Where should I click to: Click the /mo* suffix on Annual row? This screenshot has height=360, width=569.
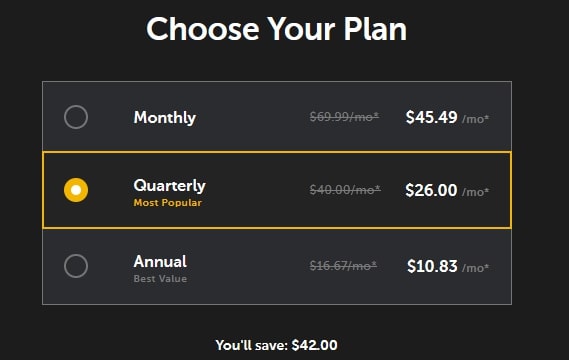click(475, 268)
